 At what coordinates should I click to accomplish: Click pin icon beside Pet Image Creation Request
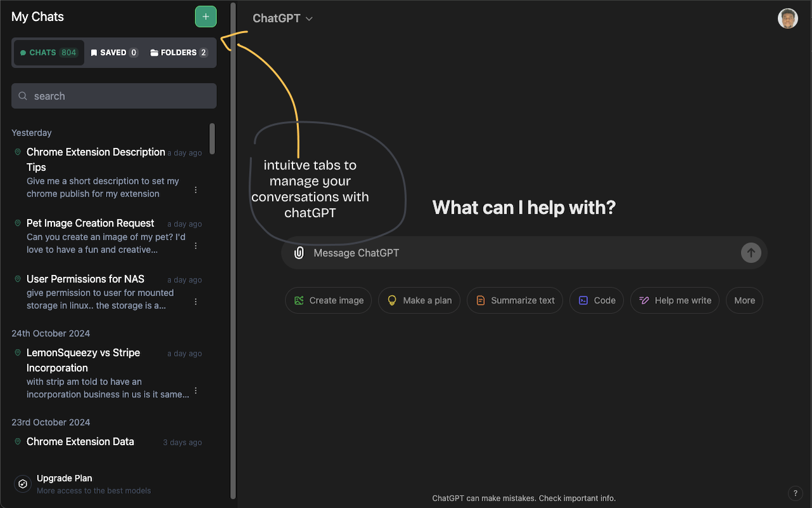click(x=18, y=223)
